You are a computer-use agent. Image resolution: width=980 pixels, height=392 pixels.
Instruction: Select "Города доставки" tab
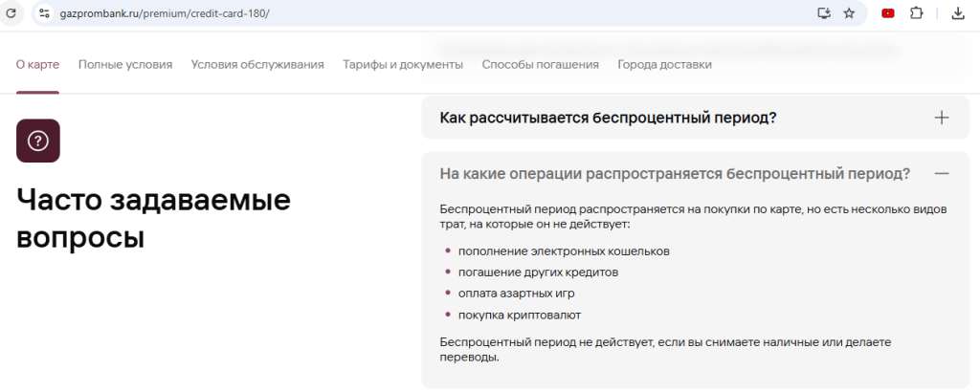click(664, 64)
